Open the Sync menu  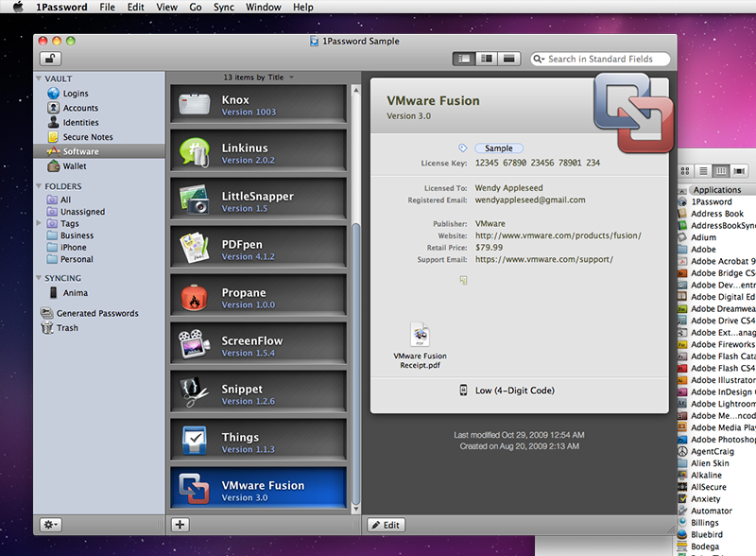tap(224, 7)
